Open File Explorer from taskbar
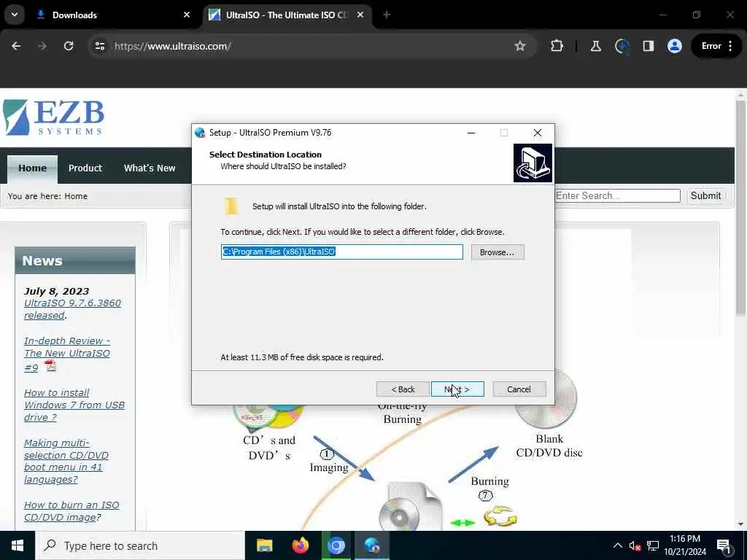The image size is (747, 560). click(264, 545)
